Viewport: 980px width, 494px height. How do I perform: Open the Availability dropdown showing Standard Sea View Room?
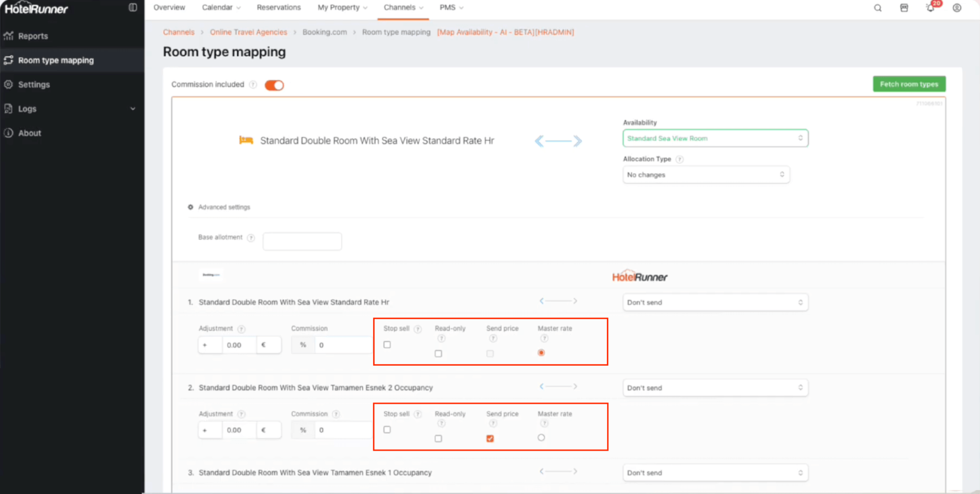[715, 138]
